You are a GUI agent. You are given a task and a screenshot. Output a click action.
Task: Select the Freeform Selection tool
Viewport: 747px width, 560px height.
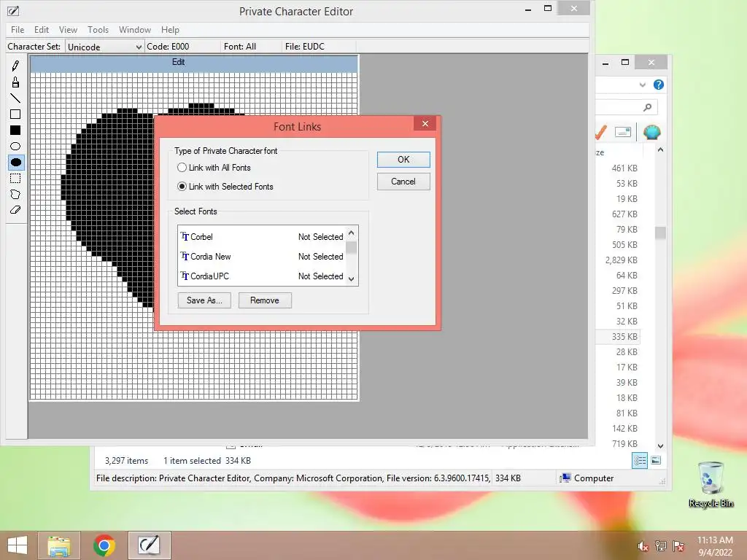pyautogui.click(x=15, y=194)
